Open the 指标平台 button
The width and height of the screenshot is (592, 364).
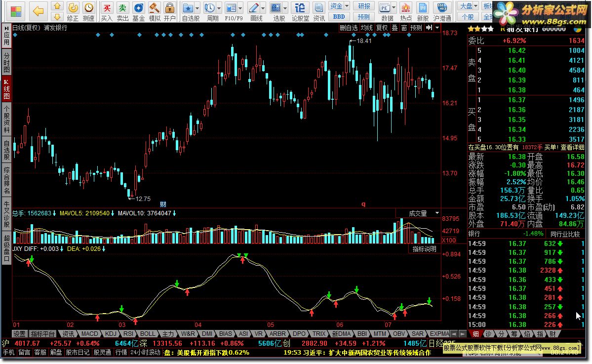(x=42, y=334)
